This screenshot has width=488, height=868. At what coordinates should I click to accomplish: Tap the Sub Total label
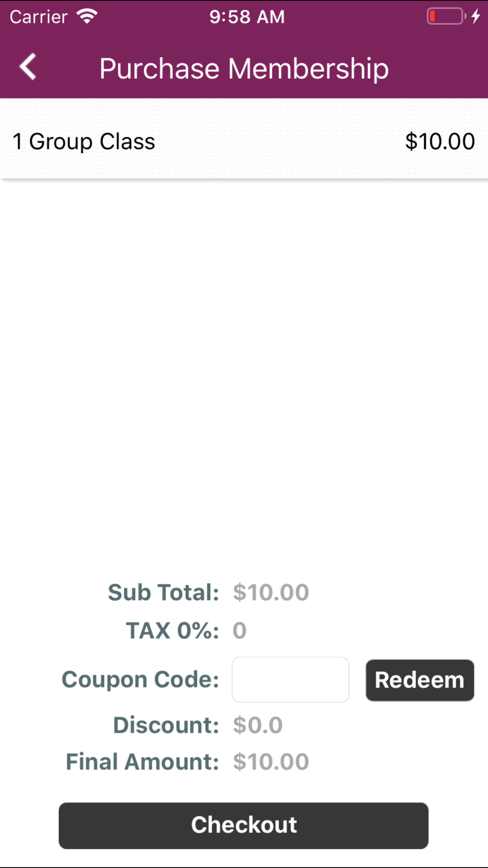[x=163, y=593]
